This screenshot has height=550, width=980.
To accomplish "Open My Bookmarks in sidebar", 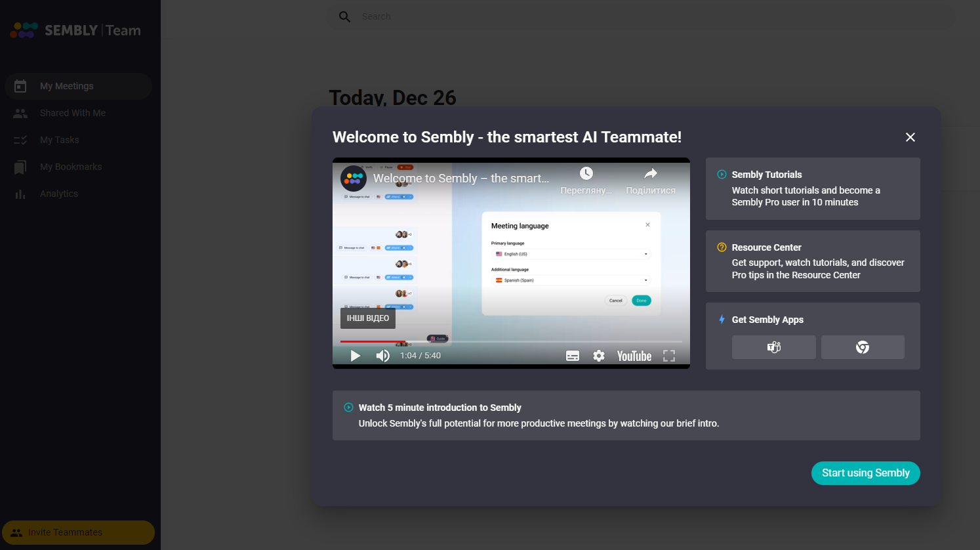I will [79, 167].
